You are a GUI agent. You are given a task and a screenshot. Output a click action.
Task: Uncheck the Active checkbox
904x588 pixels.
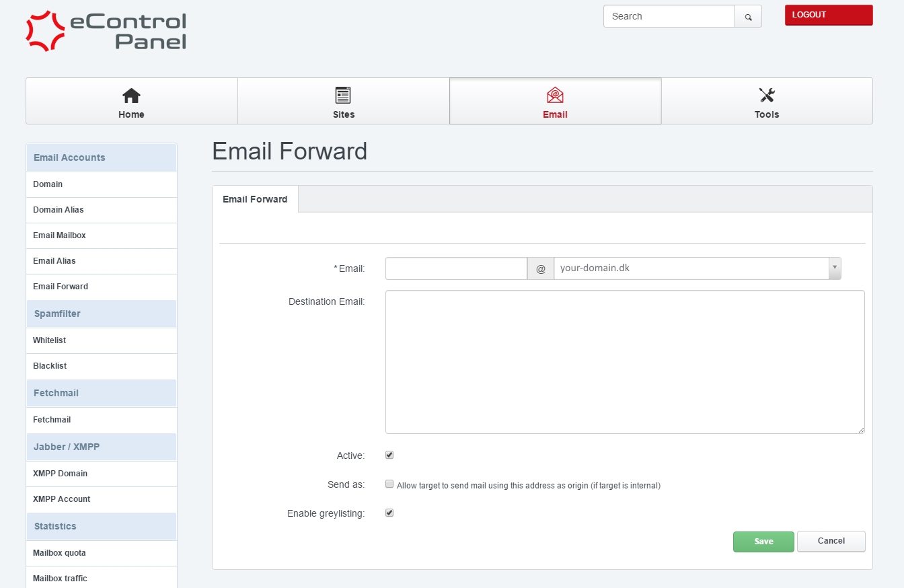coord(389,455)
